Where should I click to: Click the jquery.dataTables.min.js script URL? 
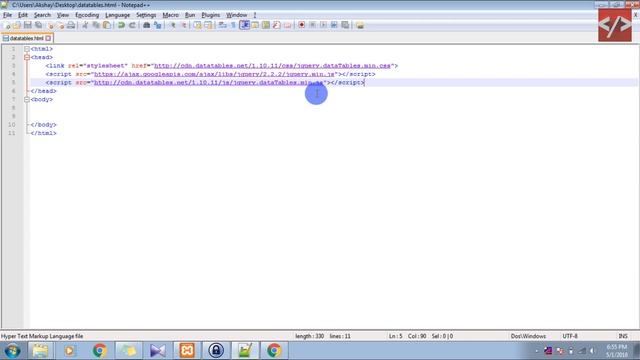tap(209, 82)
